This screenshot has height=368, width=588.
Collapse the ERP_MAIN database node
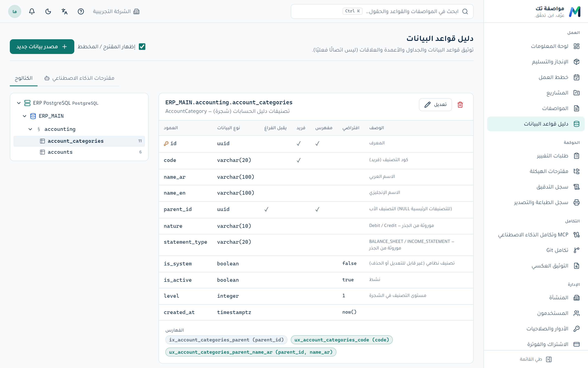click(24, 116)
